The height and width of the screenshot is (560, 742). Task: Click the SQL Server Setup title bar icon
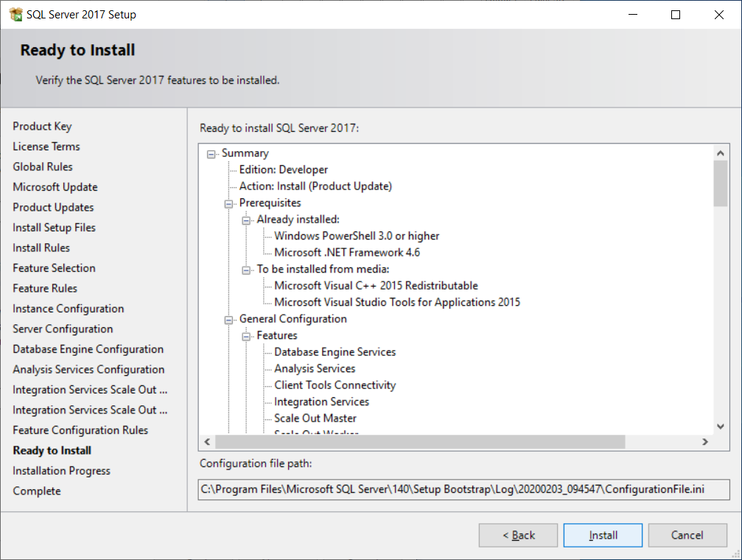[15, 15]
